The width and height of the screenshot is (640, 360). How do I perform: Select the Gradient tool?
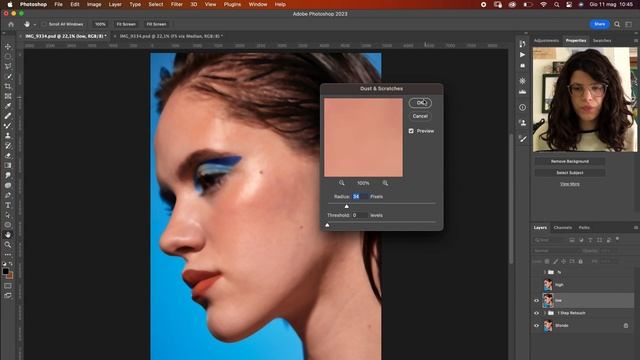pyautogui.click(x=8, y=165)
